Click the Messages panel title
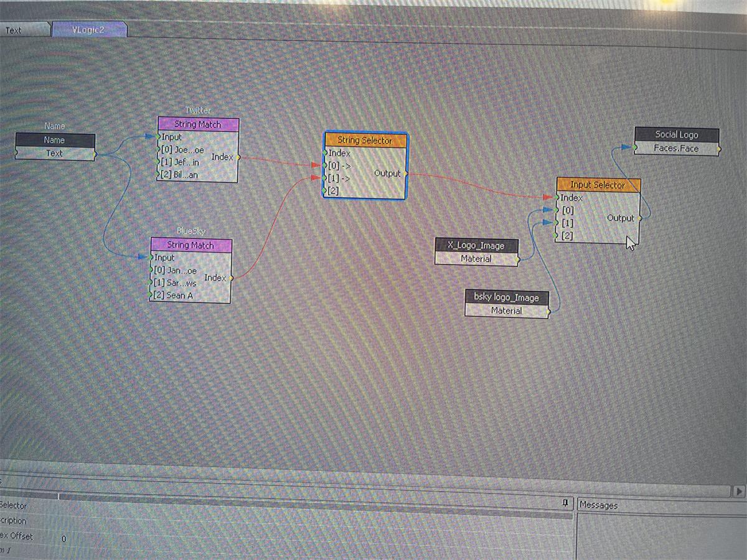Image resolution: width=747 pixels, height=560 pixels. pos(598,505)
